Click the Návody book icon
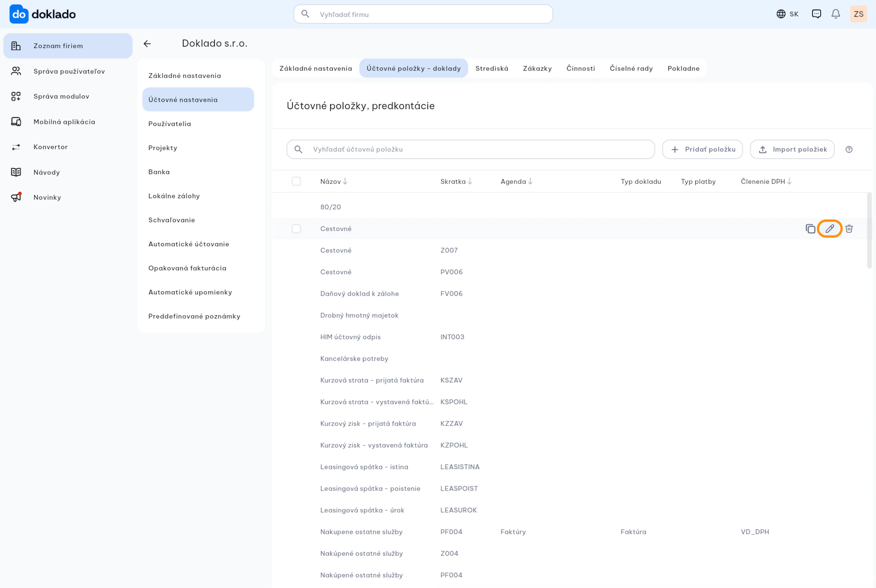The width and height of the screenshot is (876, 588). (16, 172)
